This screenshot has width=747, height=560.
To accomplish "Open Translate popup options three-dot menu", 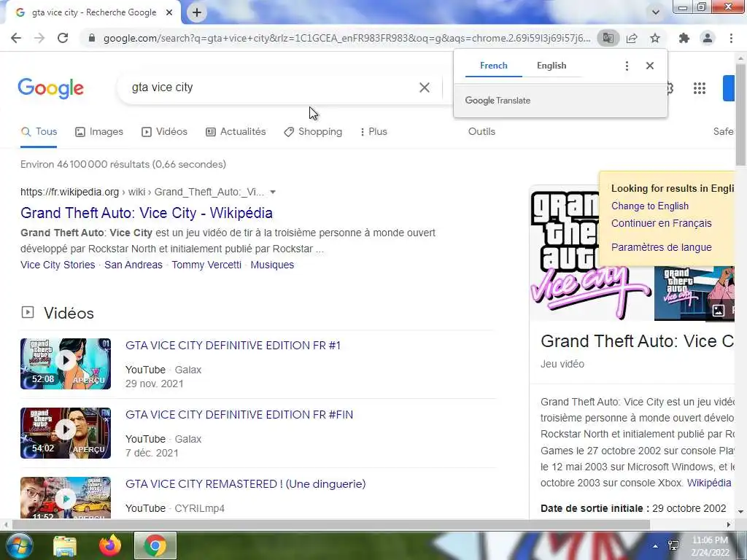I will point(627,66).
